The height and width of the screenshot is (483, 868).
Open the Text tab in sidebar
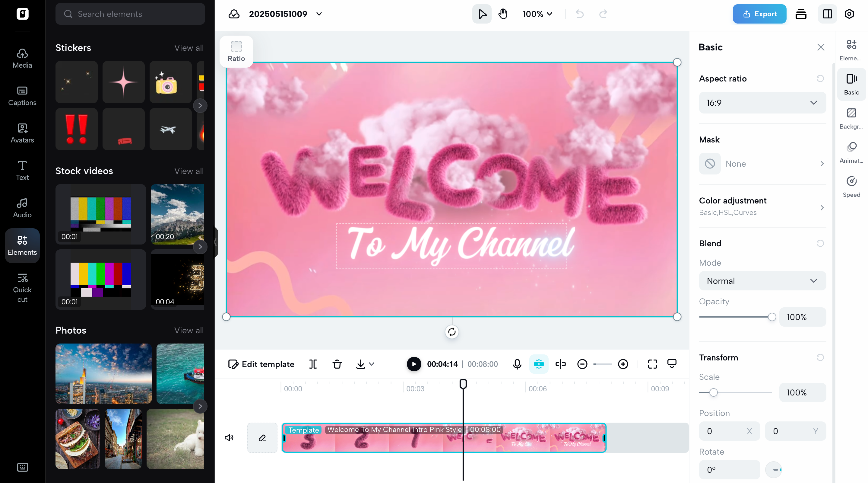pos(22,170)
